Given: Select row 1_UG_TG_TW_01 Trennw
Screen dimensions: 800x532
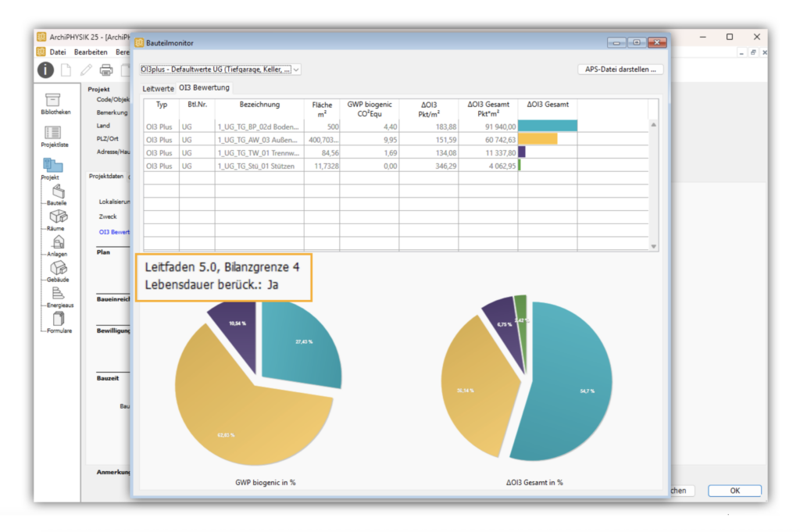Looking at the screenshot, I should 396,153.
